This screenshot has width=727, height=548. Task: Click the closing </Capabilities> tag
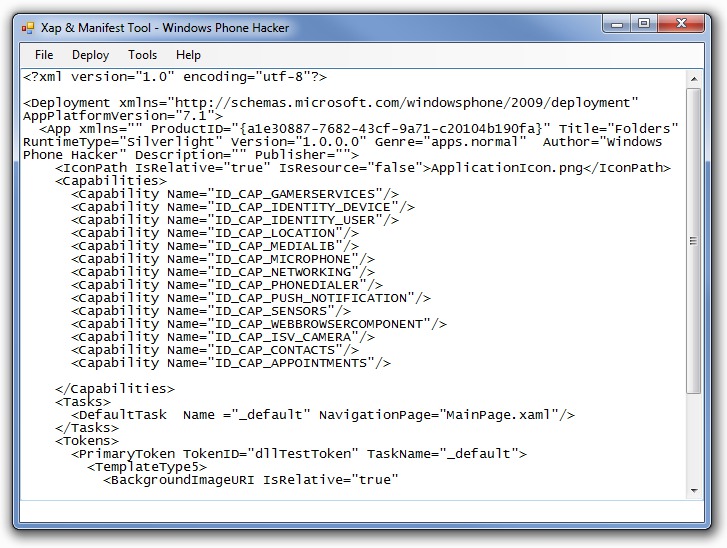point(115,389)
